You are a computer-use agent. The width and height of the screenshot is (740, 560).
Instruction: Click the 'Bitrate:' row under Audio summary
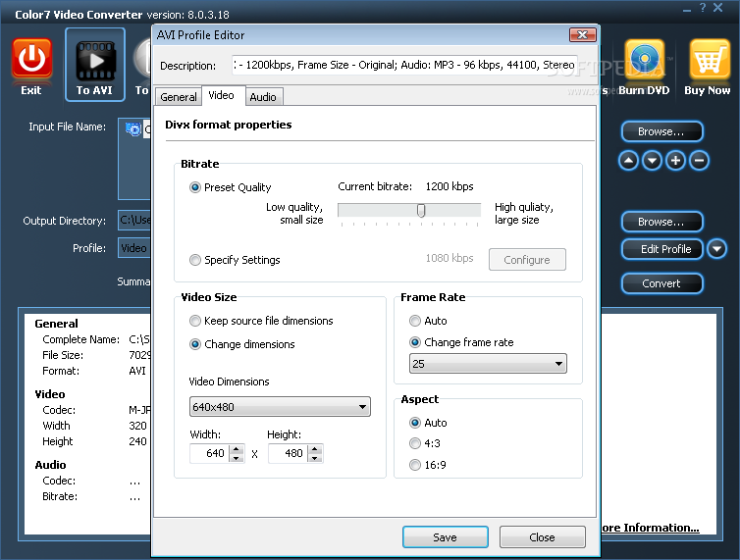point(91,496)
